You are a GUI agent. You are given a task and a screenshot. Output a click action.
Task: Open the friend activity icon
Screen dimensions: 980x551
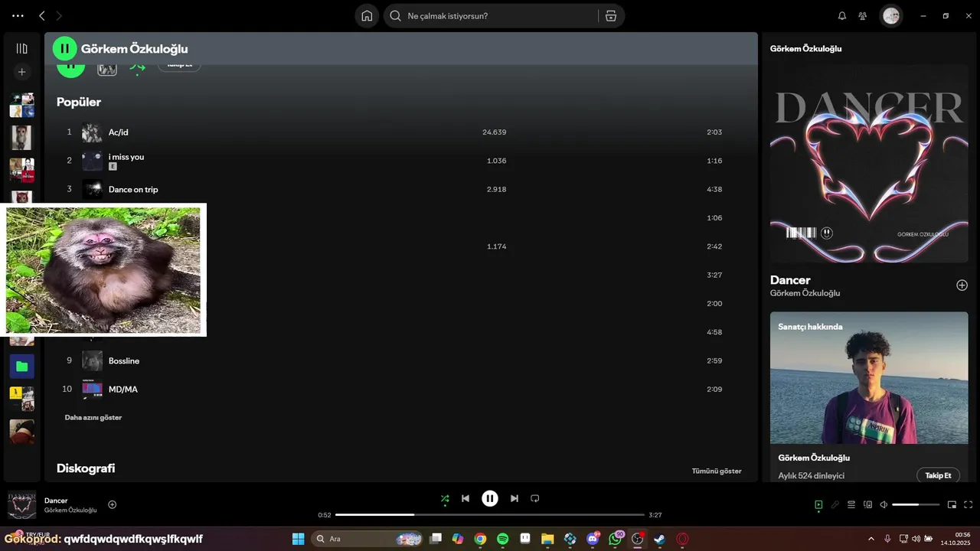coord(863,15)
